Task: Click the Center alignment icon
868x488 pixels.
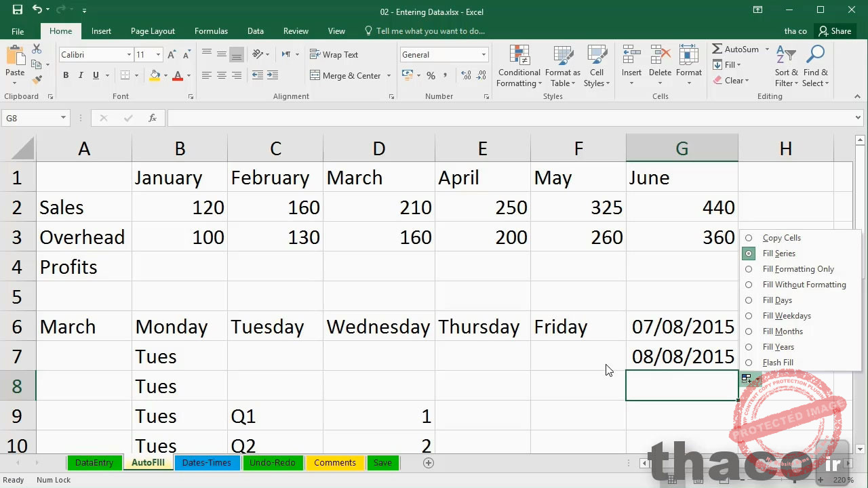Action: 221,75
